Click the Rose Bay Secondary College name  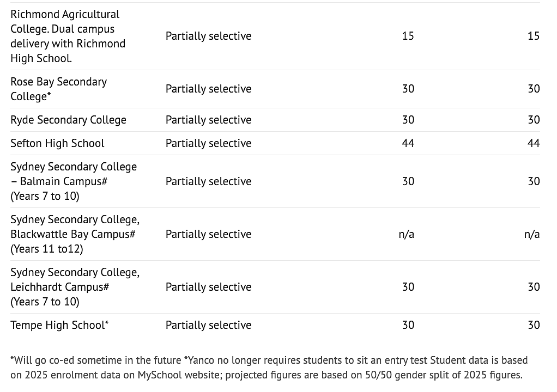(x=59, y=89)
